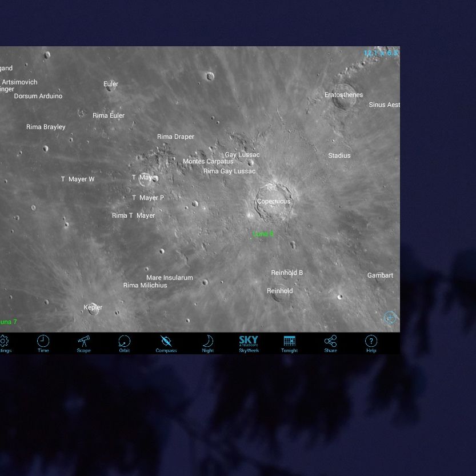476x476 pixels.
Task: Toggle Night vision mode
Action: click(207, 343)
